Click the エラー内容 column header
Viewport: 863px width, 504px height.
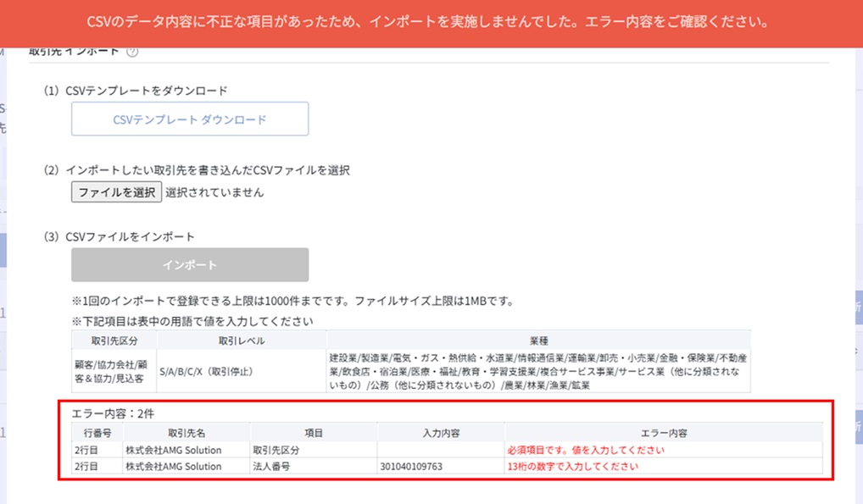click(664, 433)
